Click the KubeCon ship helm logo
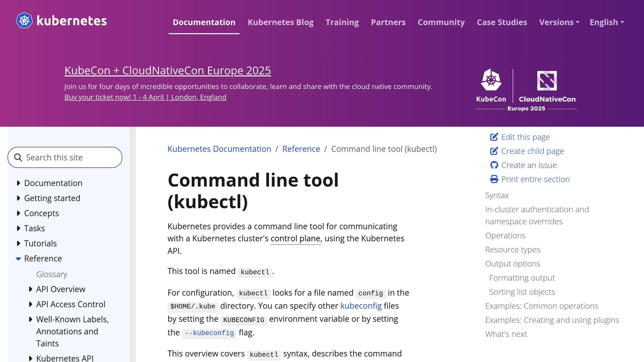The image size is (644, 362). (x=491, y=81)
